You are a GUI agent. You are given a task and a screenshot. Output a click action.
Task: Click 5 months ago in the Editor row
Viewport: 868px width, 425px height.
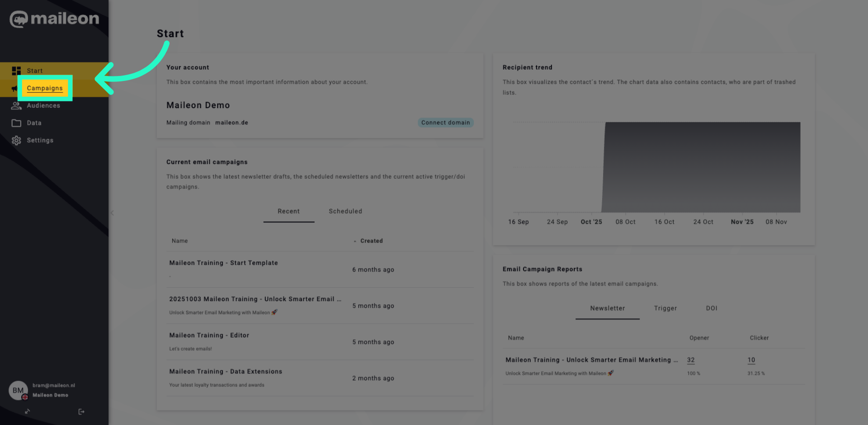coord(373,342)
